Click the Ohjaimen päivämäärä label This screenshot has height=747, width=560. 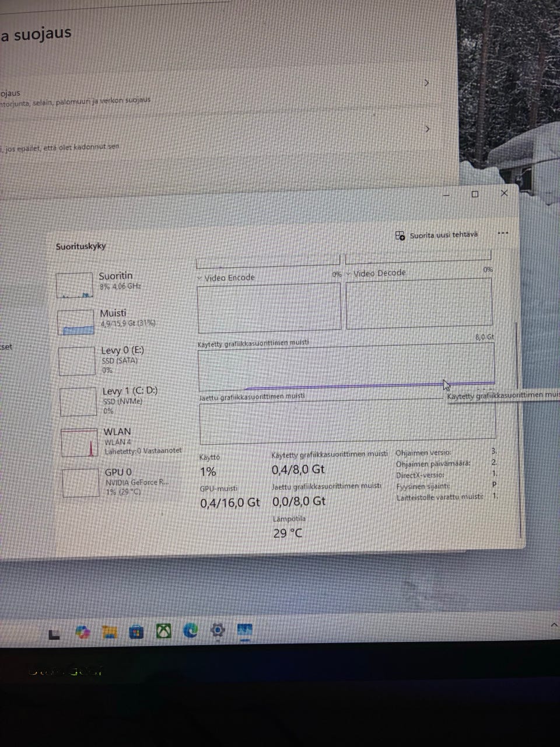pos(433,464)
